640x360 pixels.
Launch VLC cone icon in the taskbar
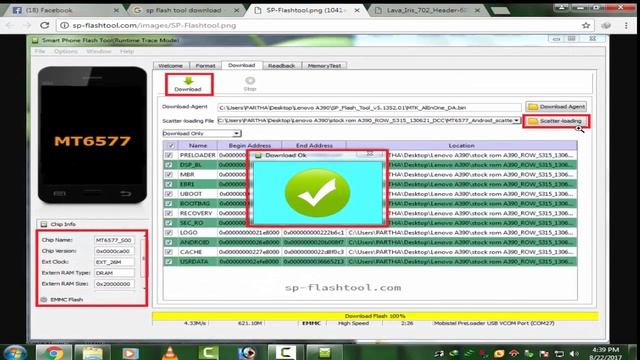[x=170, y=353]
